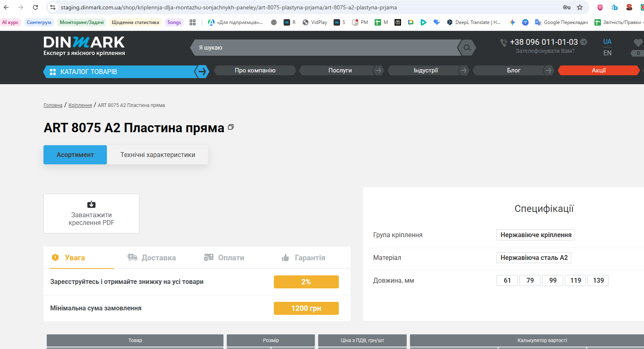Open the blue heart bookmark icon

pos(437,22)
